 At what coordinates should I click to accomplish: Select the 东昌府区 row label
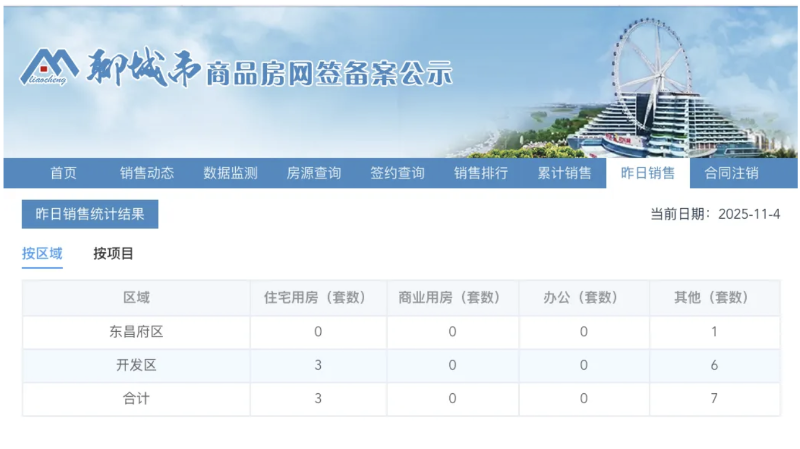pyautogui.click(x=136, y=332)
